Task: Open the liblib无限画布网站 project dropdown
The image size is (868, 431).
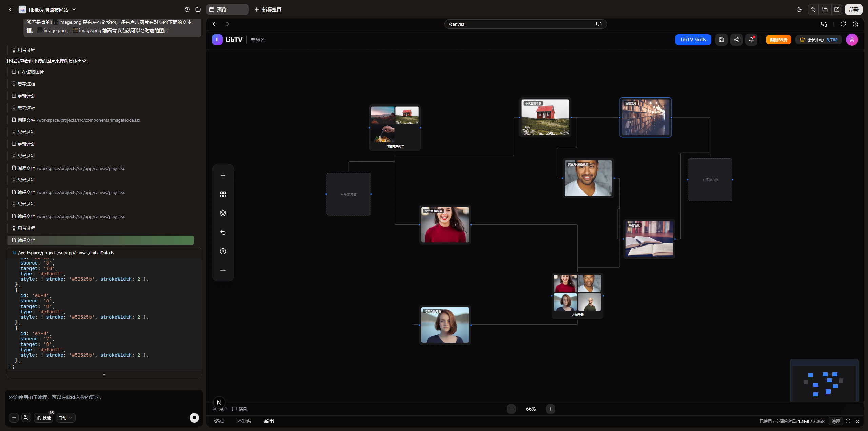Action: tap(74, 9)
